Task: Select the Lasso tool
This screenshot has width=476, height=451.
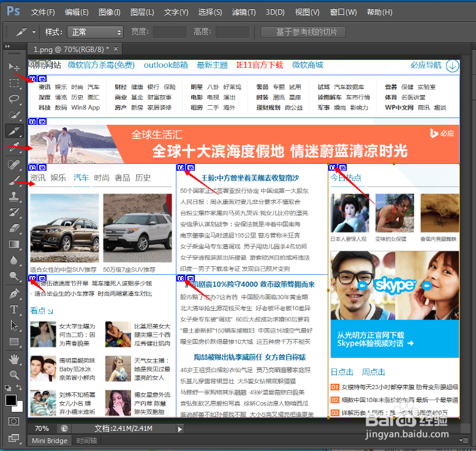Action: [x=14, y=99]
